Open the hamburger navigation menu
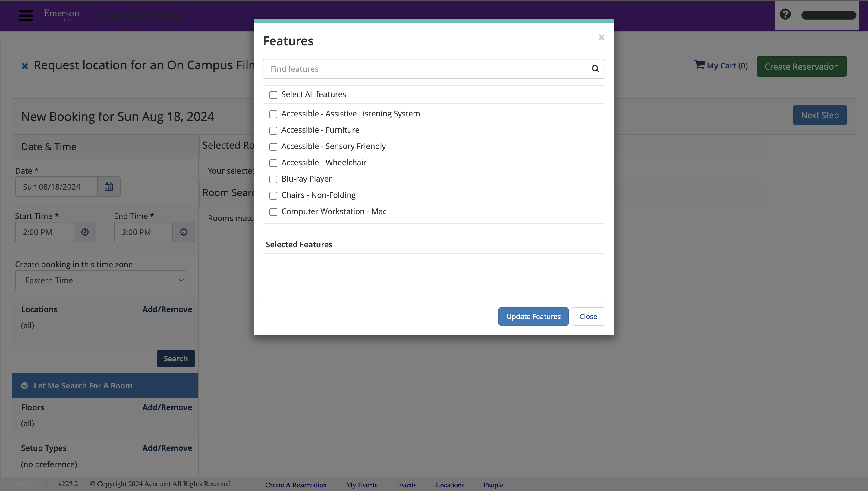The image size is (868, 491). (x=26, y=15)
